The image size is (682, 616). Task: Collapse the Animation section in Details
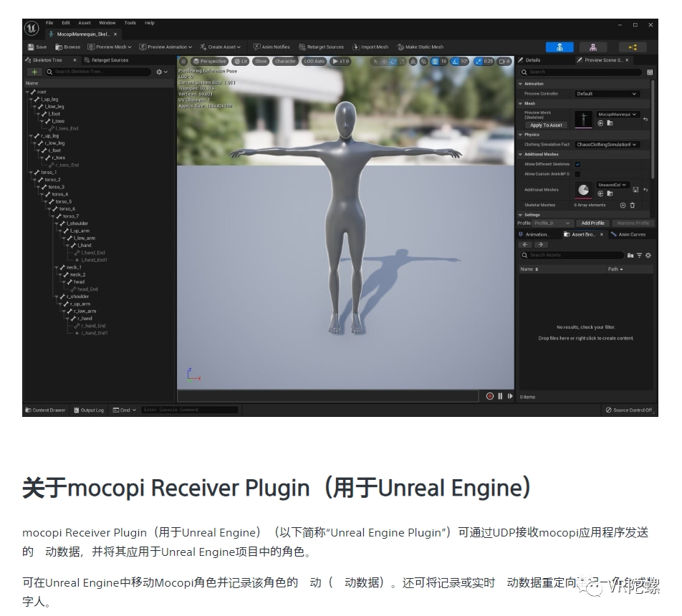pos(521,84)
